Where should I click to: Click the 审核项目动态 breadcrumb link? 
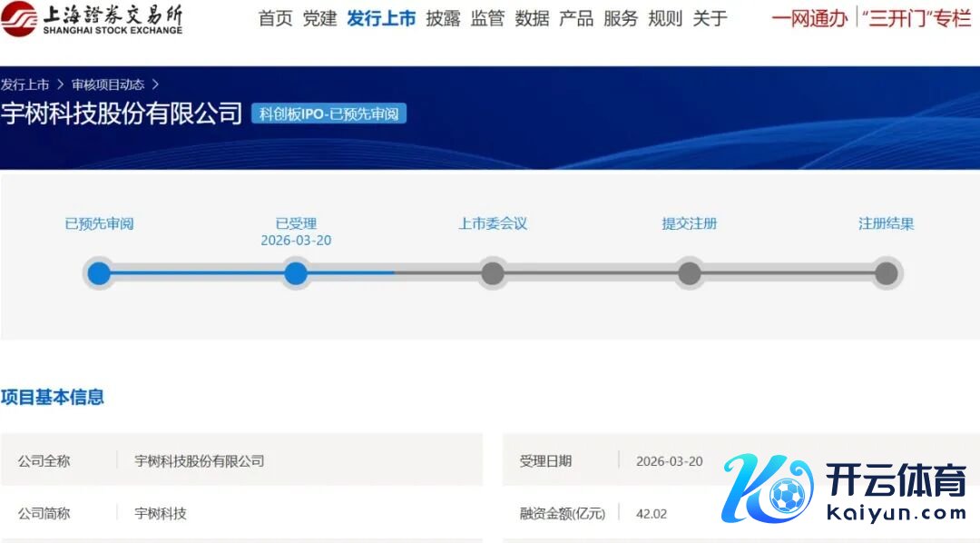coord(108,84)
